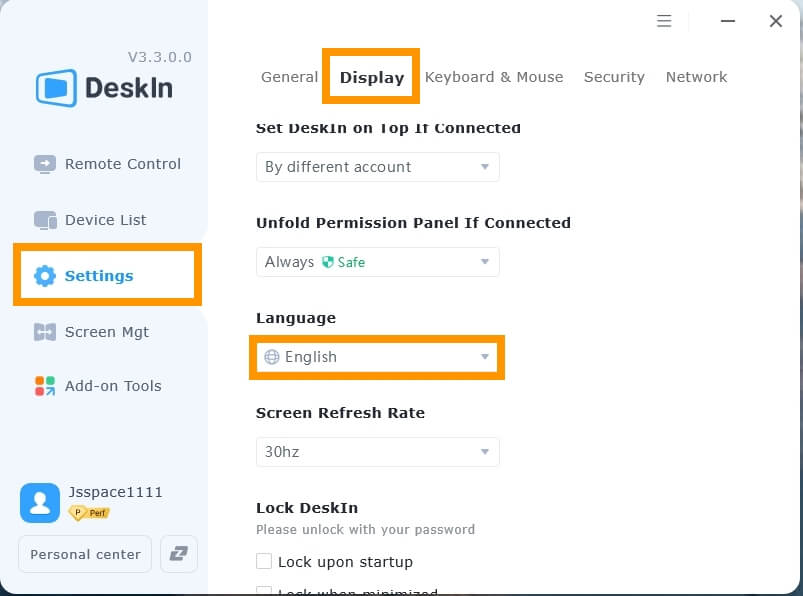803x596 pixels.
Task: Click the switch icon beside Personal center
Action: pyautogui.click(x=179, y=554)
